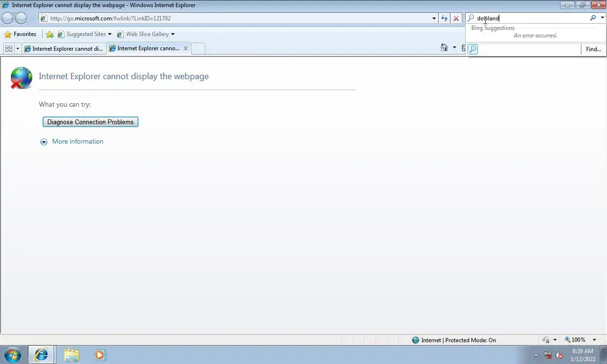Screen dimensions: 607x364
Task: Click the network status tray icon
Action: coord(548,355)
